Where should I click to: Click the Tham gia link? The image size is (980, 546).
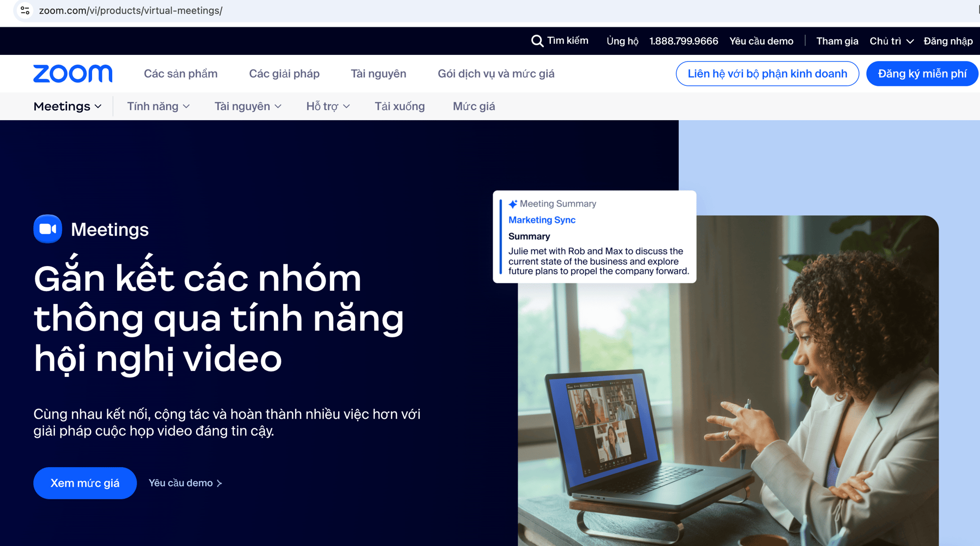(837, 41)
